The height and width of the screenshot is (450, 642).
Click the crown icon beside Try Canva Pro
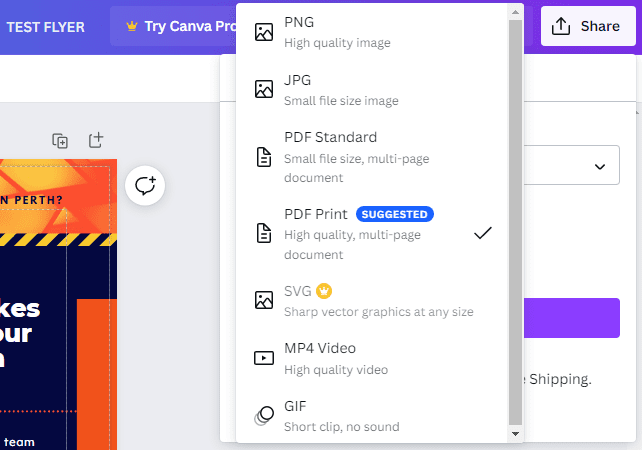[x=132, y=26]
